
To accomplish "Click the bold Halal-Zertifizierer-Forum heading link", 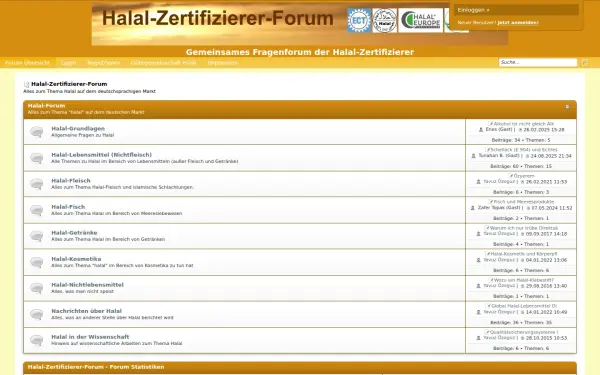I will tap(69, 84).
